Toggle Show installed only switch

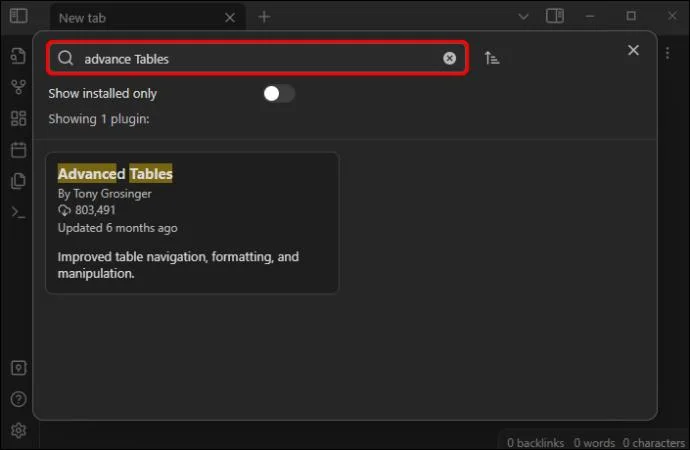tap(279, 93)
